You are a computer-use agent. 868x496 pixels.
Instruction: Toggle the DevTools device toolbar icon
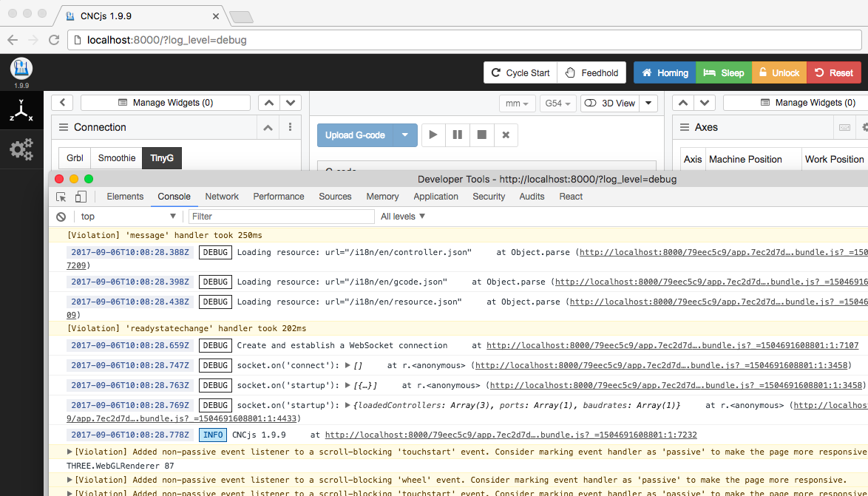(81, 197)
